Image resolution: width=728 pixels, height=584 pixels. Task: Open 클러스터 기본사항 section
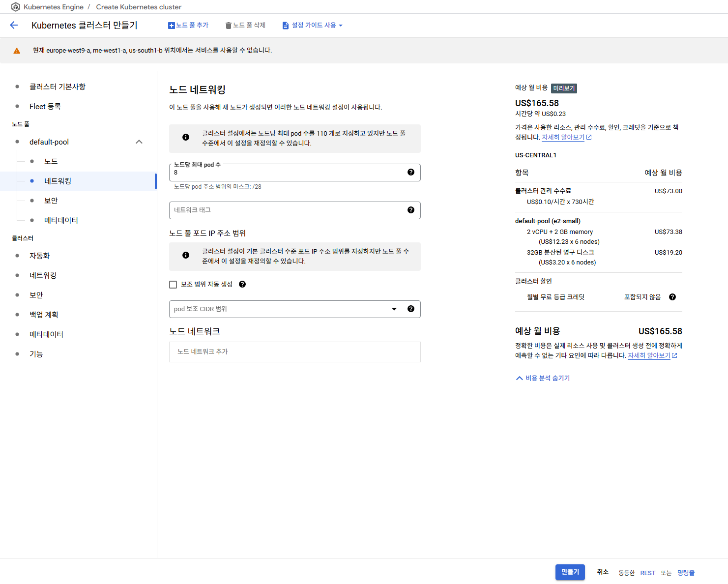coord(58,87)
